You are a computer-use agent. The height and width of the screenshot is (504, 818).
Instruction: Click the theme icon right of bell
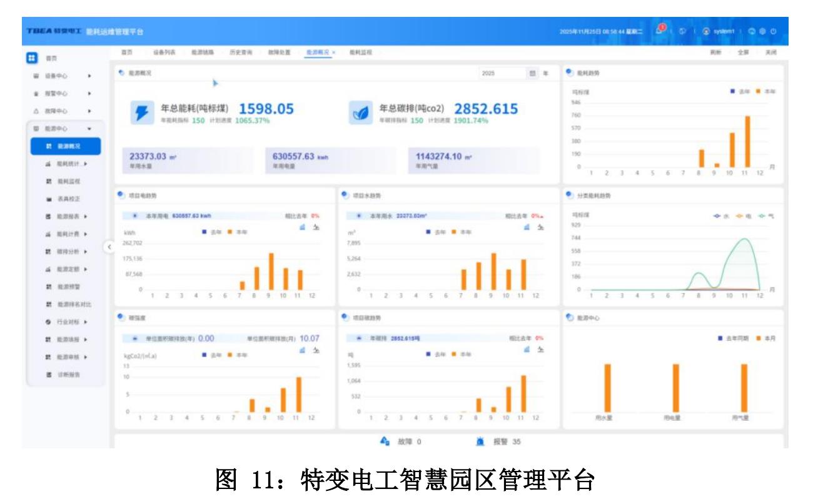[683, 31]
